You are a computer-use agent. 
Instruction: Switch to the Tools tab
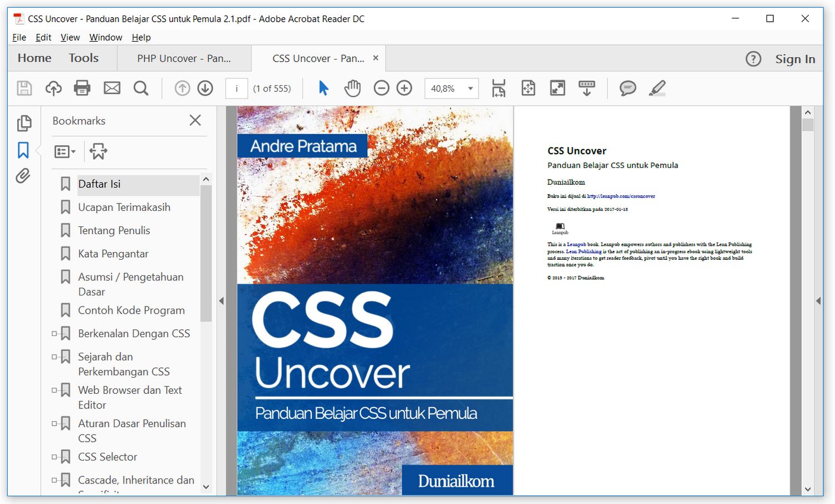pos(83,58)
